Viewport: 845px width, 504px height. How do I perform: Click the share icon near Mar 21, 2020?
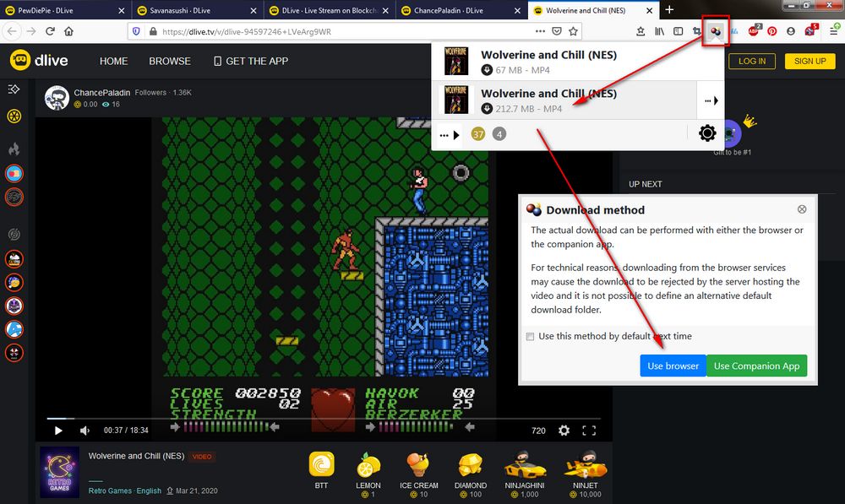coord(170,490)
